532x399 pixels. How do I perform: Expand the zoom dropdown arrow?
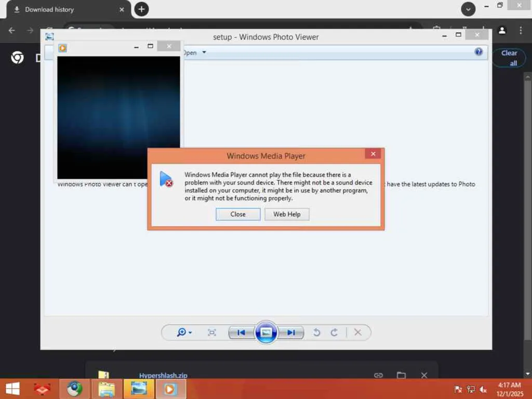190,332
